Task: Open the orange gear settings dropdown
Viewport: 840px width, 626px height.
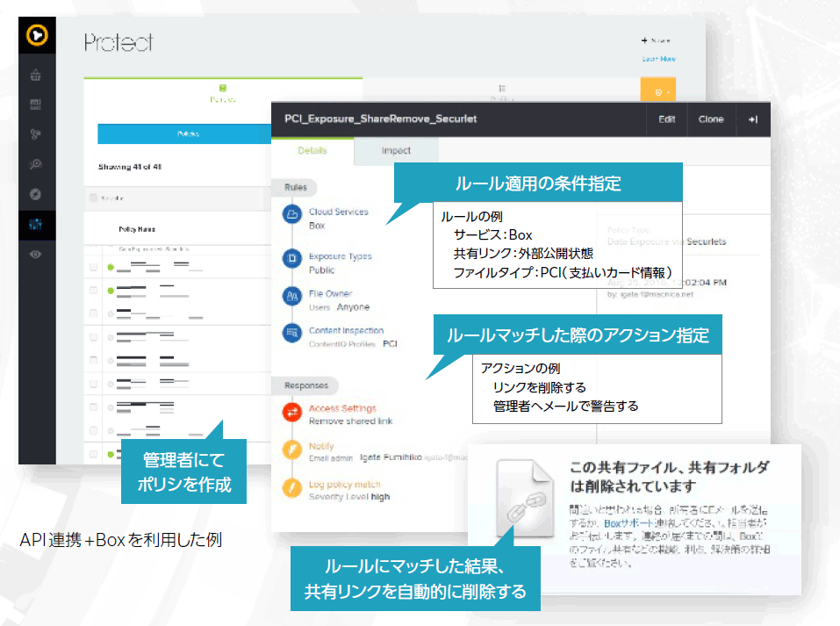Action: 657,90
